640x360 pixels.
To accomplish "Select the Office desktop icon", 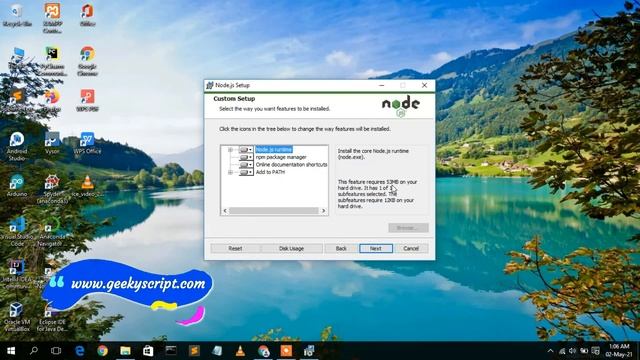I will 87,16.
